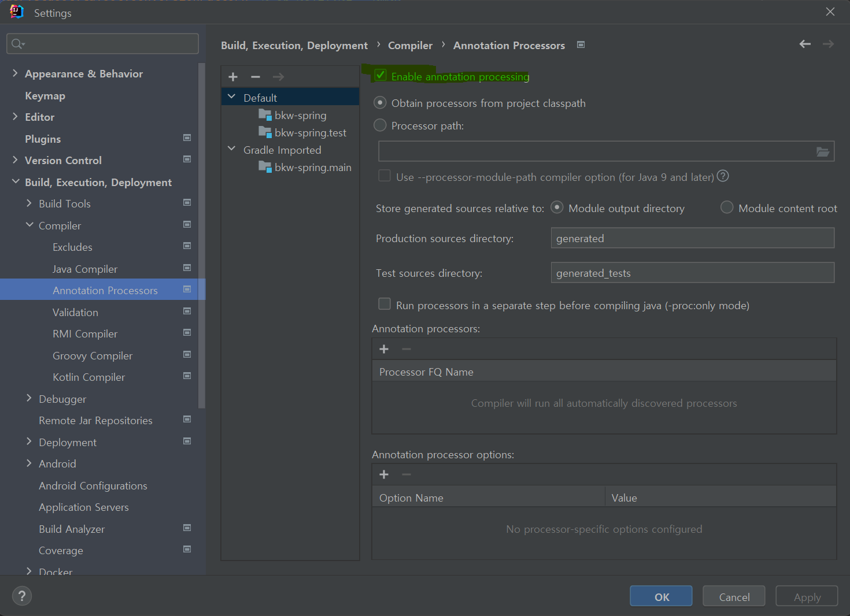This screenshot has width=850, height=616.
Task: Click the remove profile minus icon
Action: (x=256, y=77)
